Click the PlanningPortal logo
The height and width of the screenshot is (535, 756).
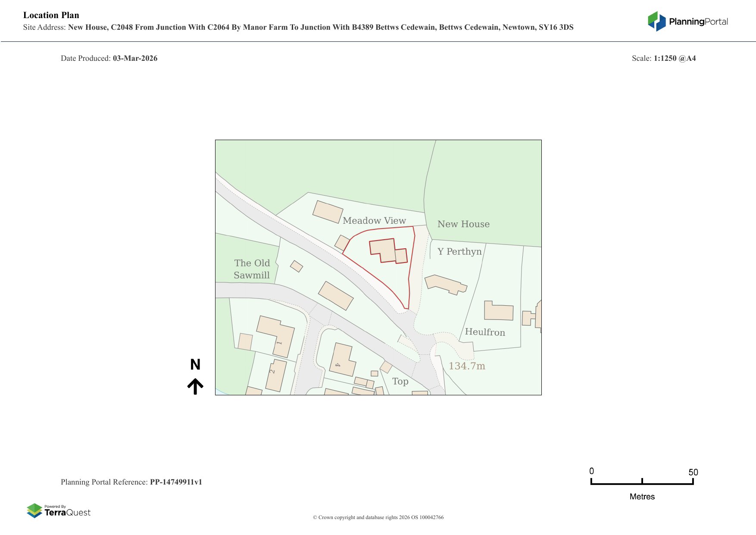coord(687,22)
